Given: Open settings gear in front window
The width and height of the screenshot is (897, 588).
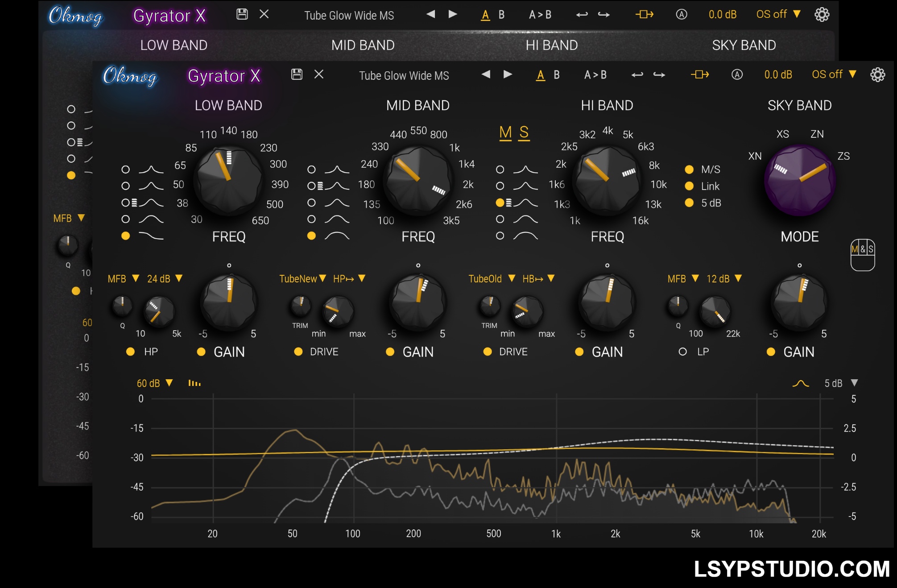Looking at the screenshot, I should [x=878, y=75].
